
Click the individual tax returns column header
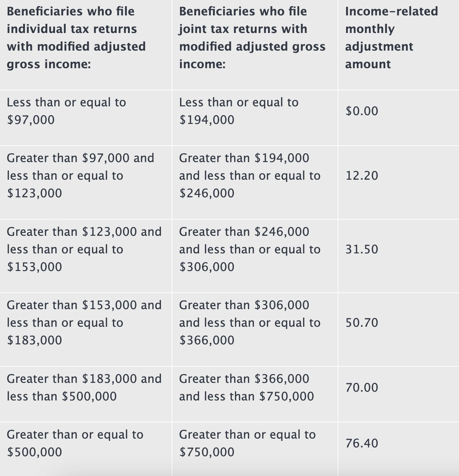(x=76, y=37)
